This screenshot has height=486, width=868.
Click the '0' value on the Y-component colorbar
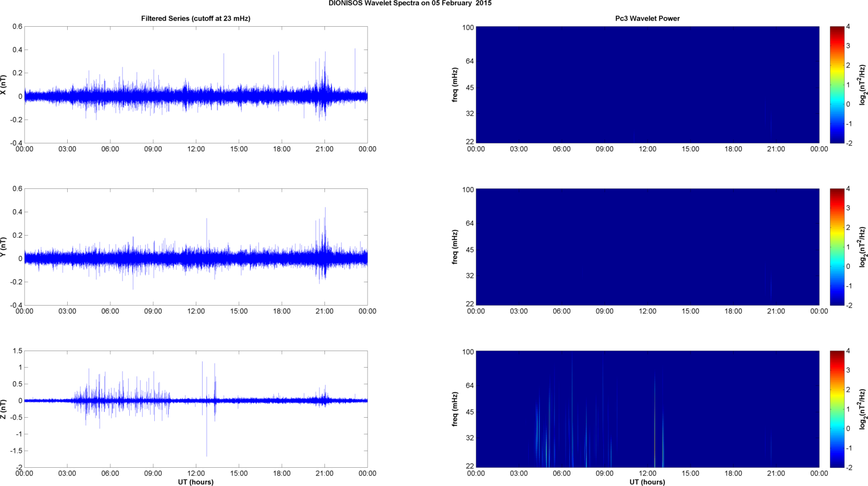848,266
